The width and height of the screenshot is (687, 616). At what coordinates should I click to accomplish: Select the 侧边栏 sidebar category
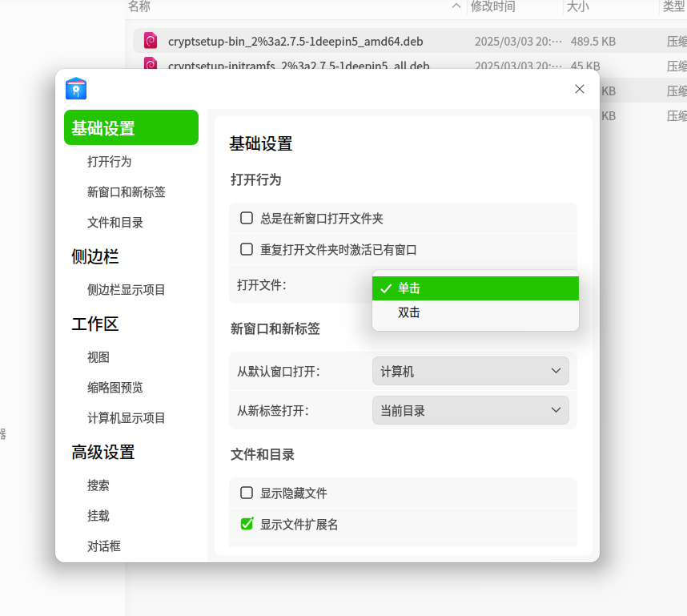pyautogui.click(x=95, y=256)
